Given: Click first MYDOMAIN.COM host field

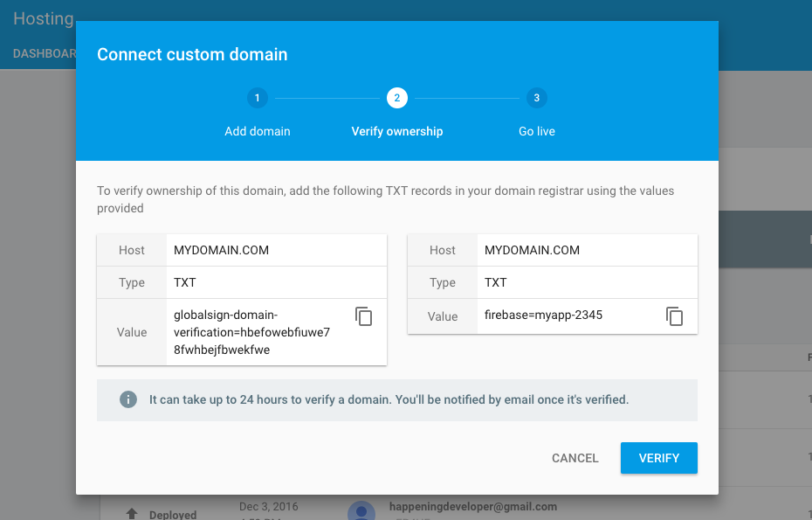Looking at the screenshot, I should coord(221,250).
